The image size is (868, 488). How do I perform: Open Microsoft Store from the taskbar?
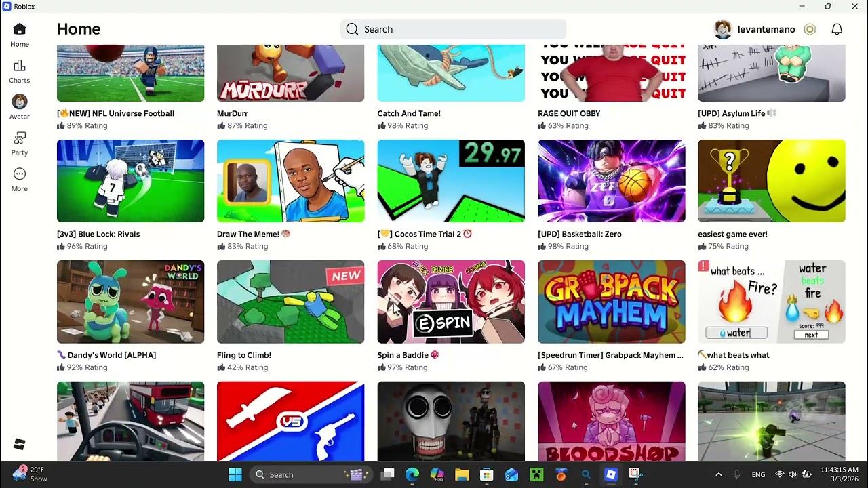[486, 474]
